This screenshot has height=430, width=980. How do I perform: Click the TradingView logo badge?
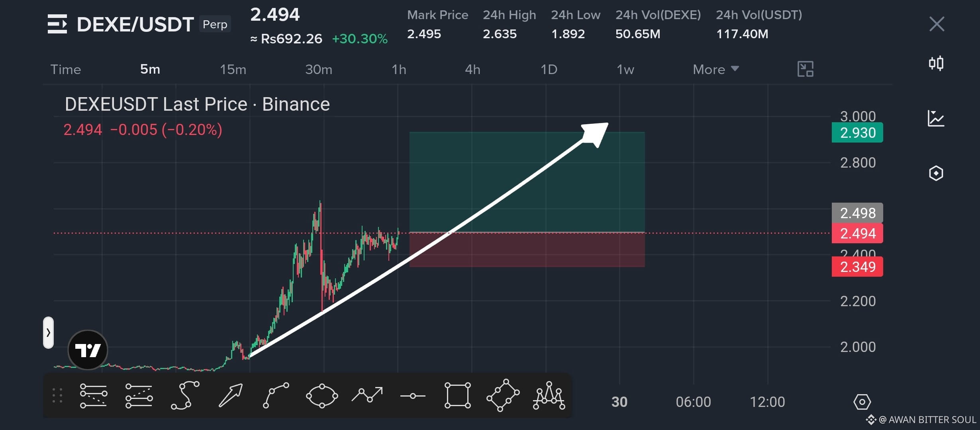(88, 350)
